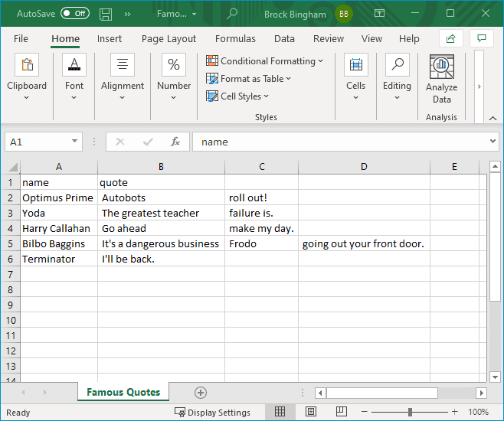The image size is (504, 421).
Task: Click the 100% zoom level
Action: tap(478, 412)
